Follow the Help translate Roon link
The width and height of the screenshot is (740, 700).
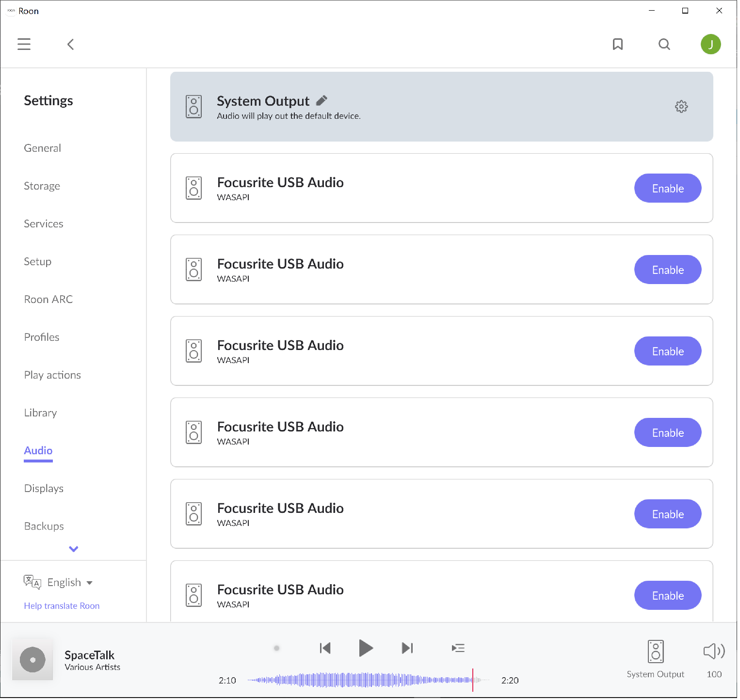pos(62,606)
